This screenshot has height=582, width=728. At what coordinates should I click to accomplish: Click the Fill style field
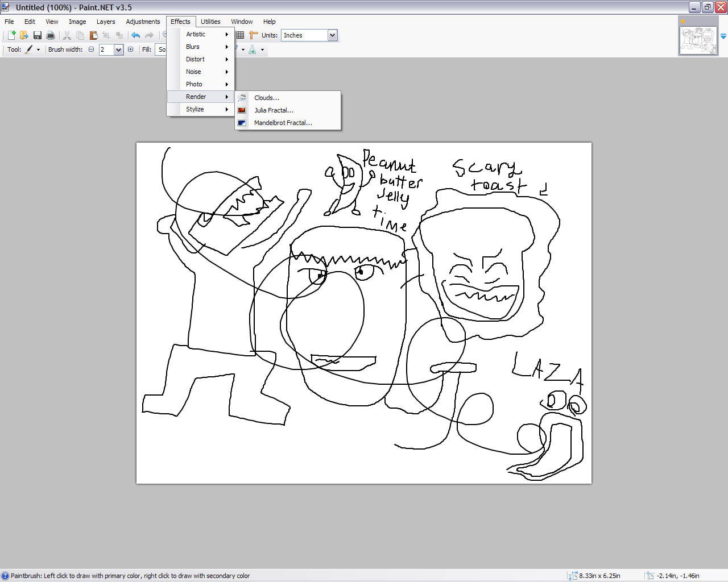click(161, 49)
